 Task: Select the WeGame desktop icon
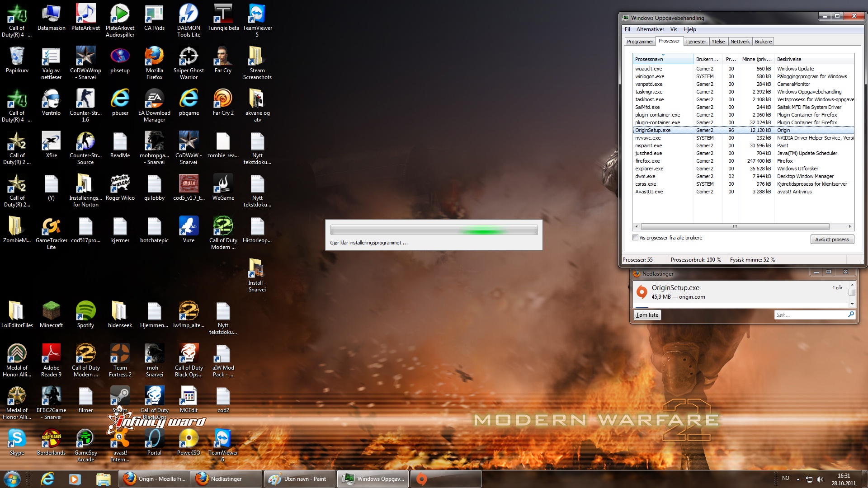coord(223,188)
